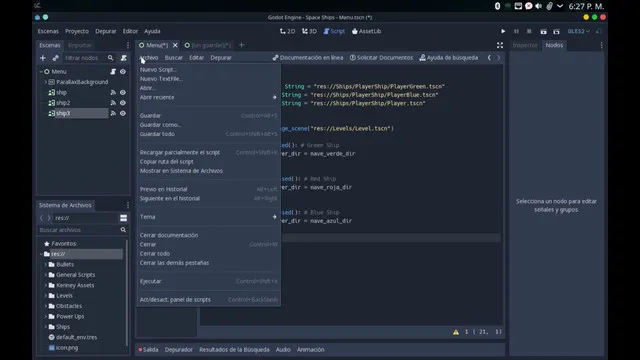Toggle visibility of ship3 node
The image size is (640, 360).
click(123, 113)
